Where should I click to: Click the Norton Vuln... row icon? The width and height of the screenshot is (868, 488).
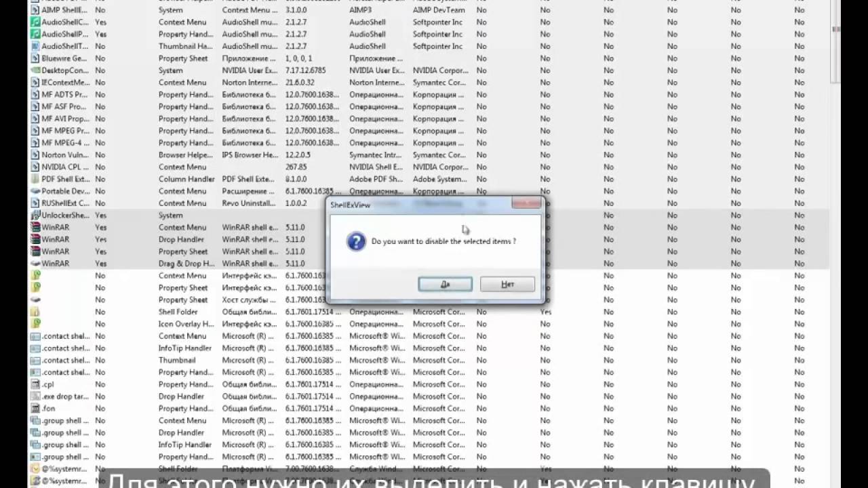point(35,155)
